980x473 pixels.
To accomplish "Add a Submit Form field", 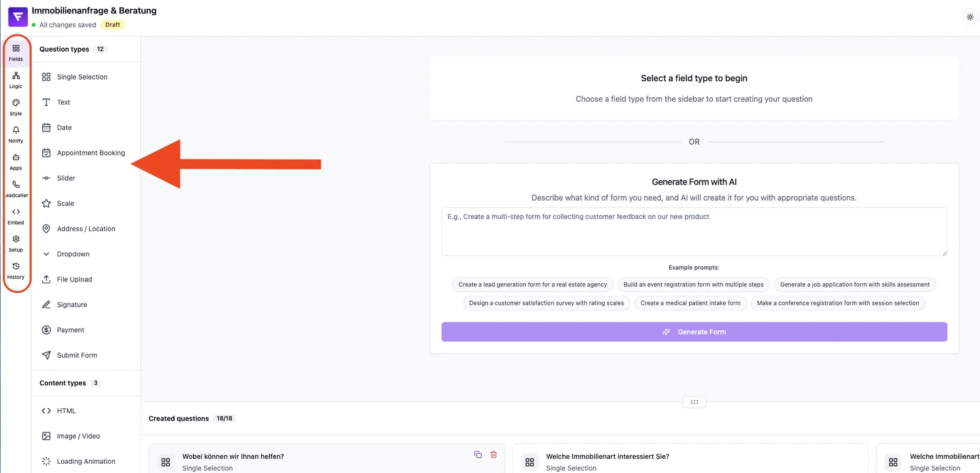I will tap(86, 355).
